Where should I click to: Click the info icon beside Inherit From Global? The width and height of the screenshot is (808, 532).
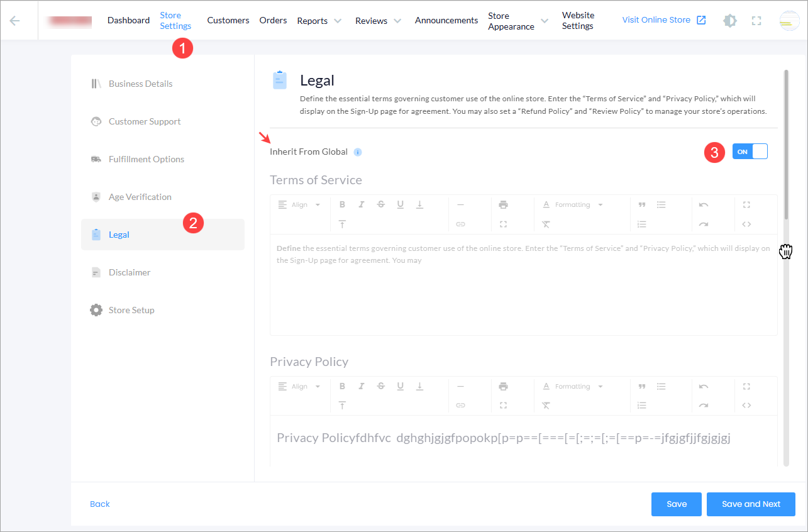358,152
